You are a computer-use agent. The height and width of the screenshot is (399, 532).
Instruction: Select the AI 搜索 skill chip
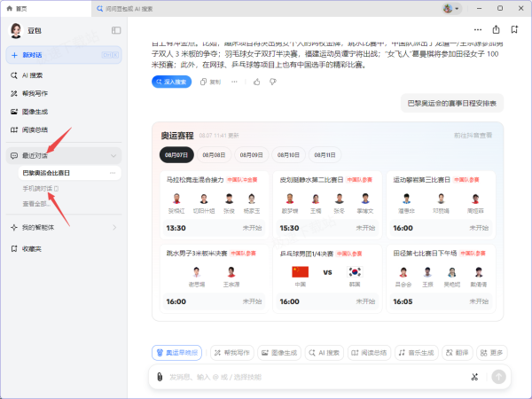pos(325,353)
